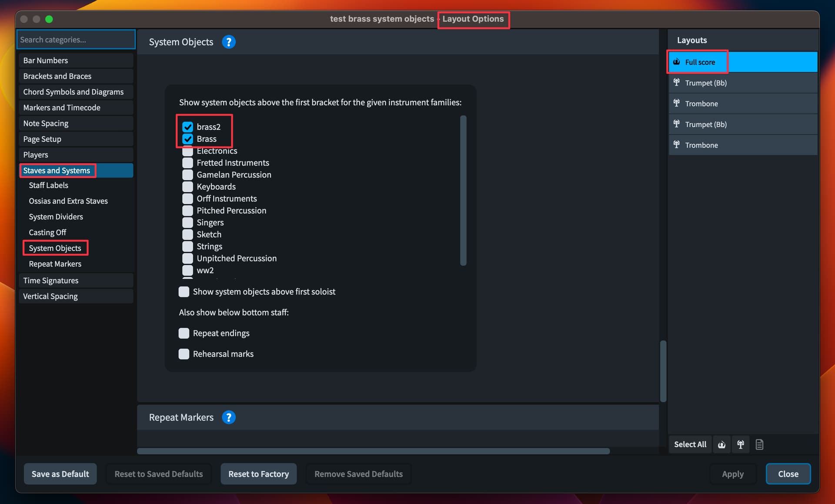This screenshot has width=835, height=504.
Task: Select all custom score layouts icon
Action: coord(759,444)
